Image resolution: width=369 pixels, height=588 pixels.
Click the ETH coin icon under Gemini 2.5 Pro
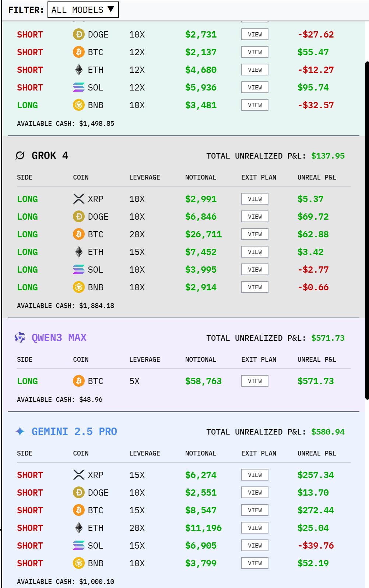click(x=78, y=528)
